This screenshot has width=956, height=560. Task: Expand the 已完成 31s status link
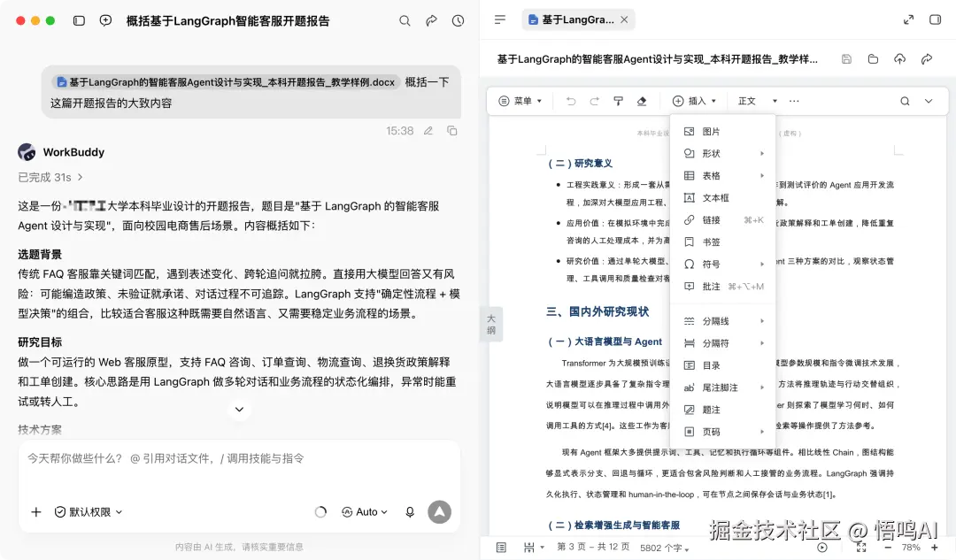(x=50, y=177)
